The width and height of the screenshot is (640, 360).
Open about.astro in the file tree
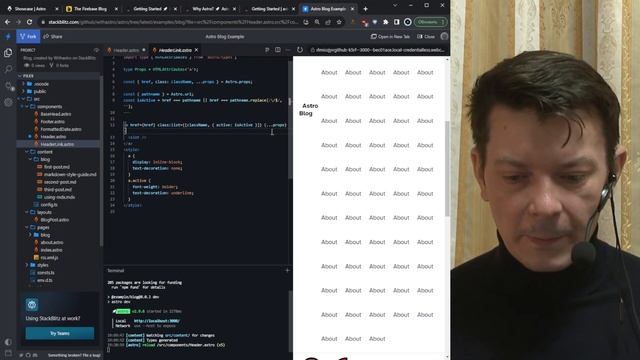[52, 242]
